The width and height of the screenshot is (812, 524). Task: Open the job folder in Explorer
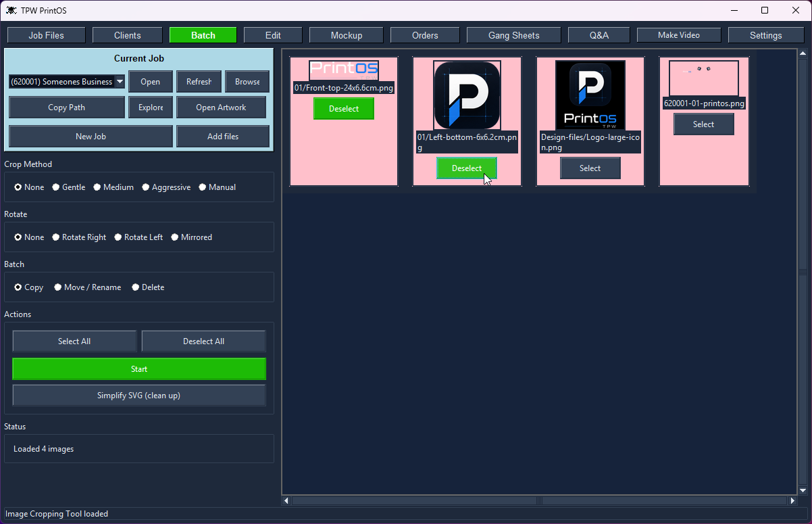151,108
